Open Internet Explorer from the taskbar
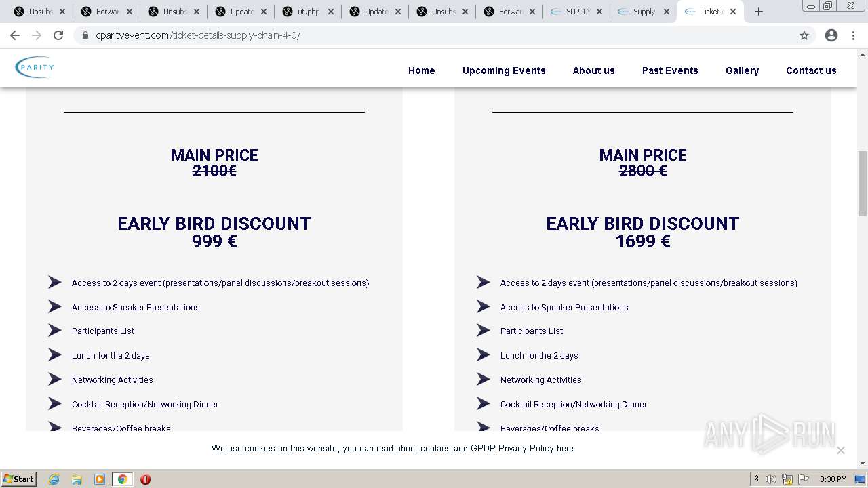868x488 pixels. pyautogui.click(x=54, y=479)
